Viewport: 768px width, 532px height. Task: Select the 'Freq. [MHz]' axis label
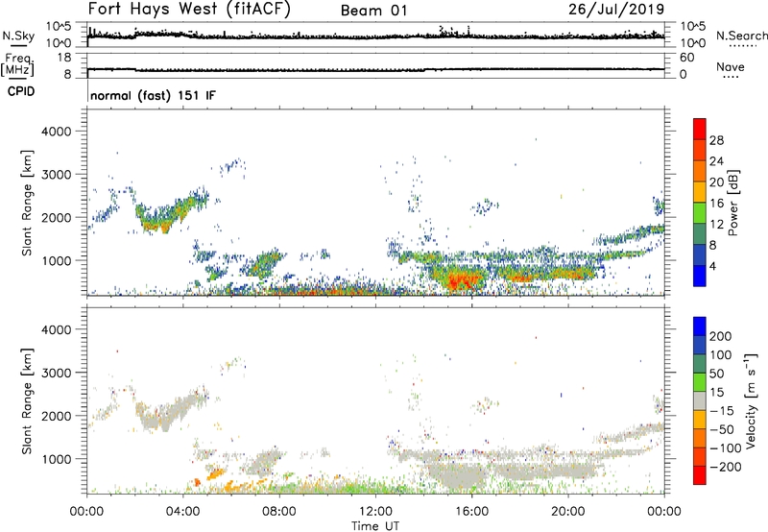click(x=17, y=65)
